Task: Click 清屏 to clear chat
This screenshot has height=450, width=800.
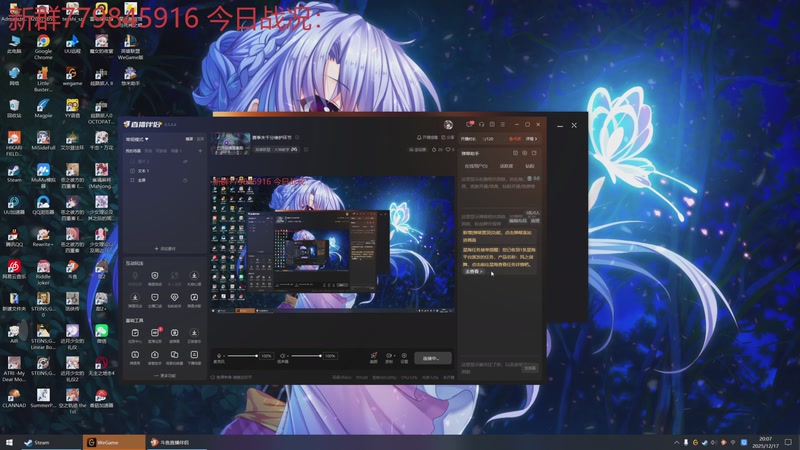Action: (x=535, y=221)
